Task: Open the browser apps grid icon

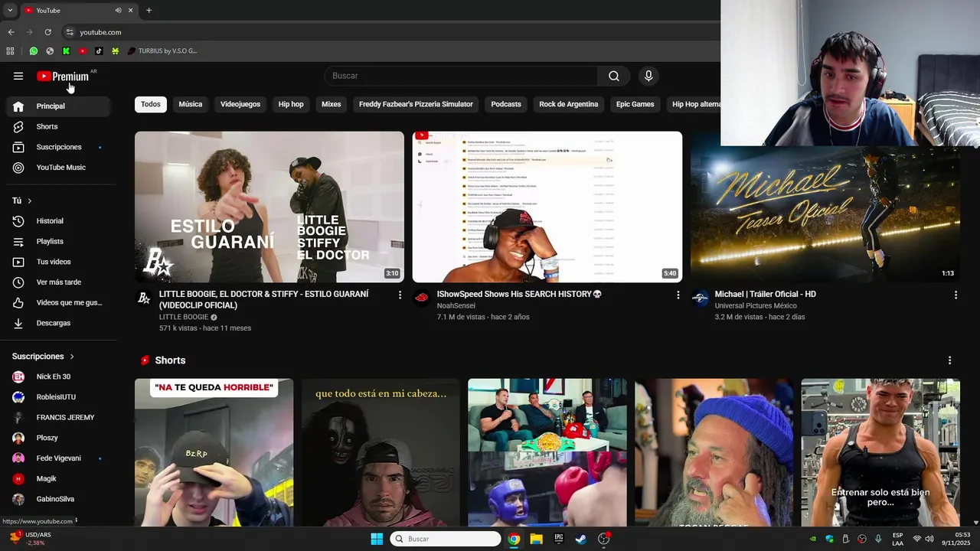Action: click(10, 51)
